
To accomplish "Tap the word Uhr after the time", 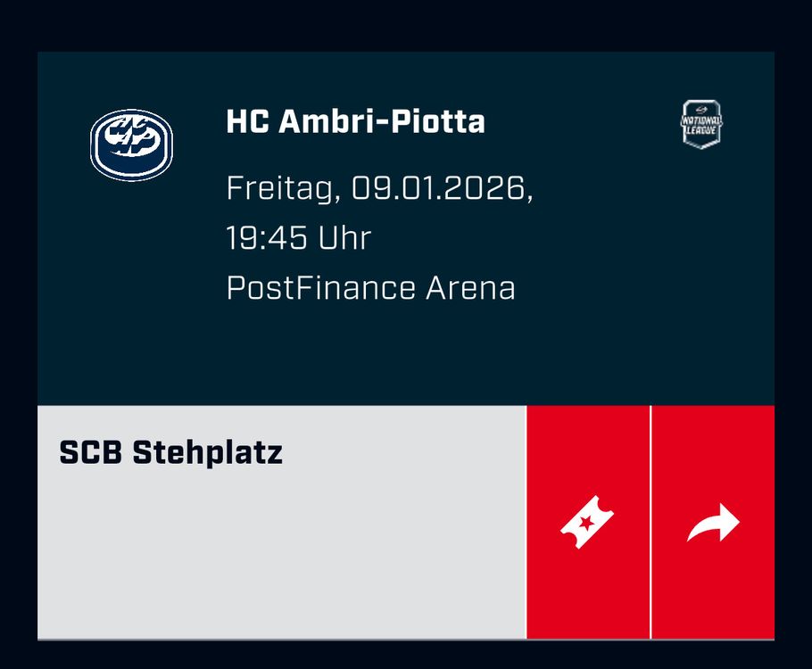I will point(345,237).
